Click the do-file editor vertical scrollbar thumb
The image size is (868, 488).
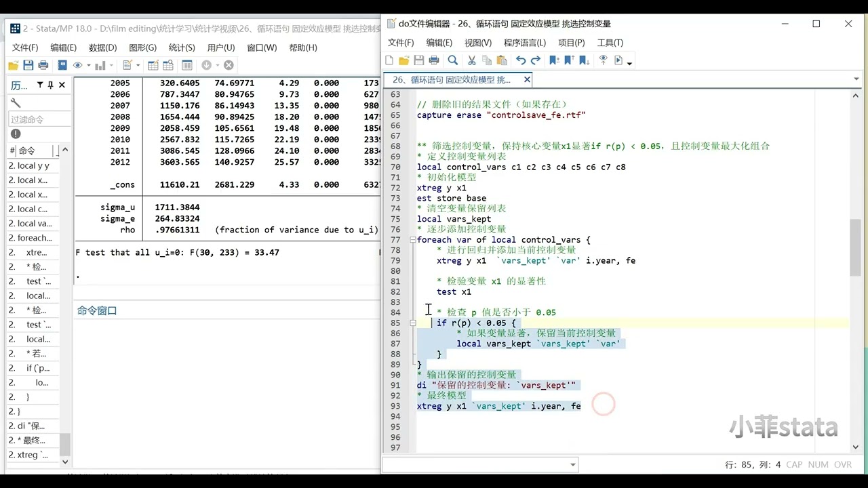[856, 246]
